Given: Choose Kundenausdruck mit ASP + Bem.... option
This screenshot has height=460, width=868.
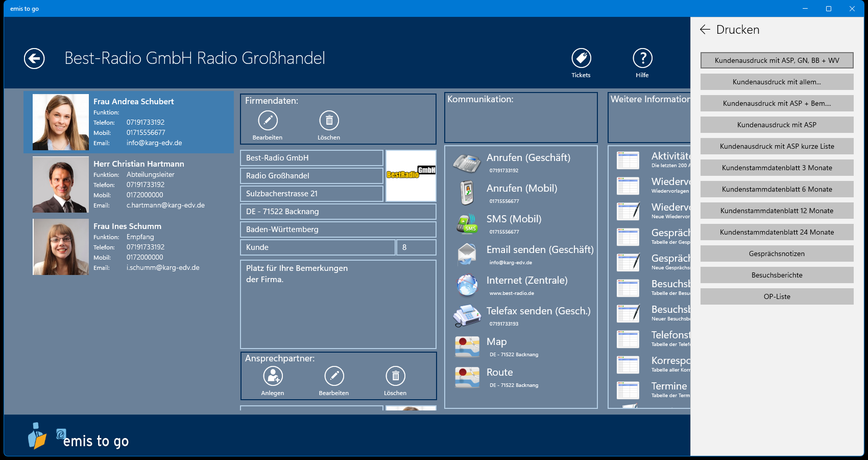Looking at the screenshot, I should [x=777, y=103].
